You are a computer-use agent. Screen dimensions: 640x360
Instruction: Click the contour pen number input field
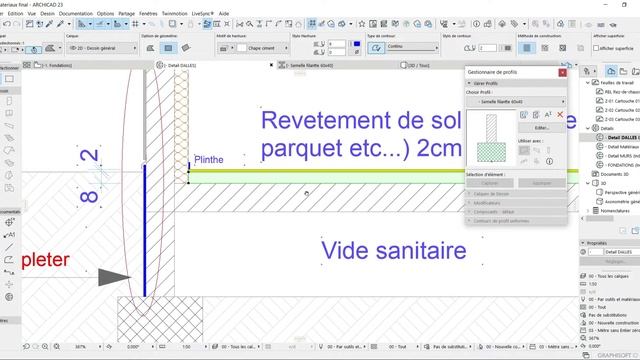pyautogui.click(x=487, y=48)
